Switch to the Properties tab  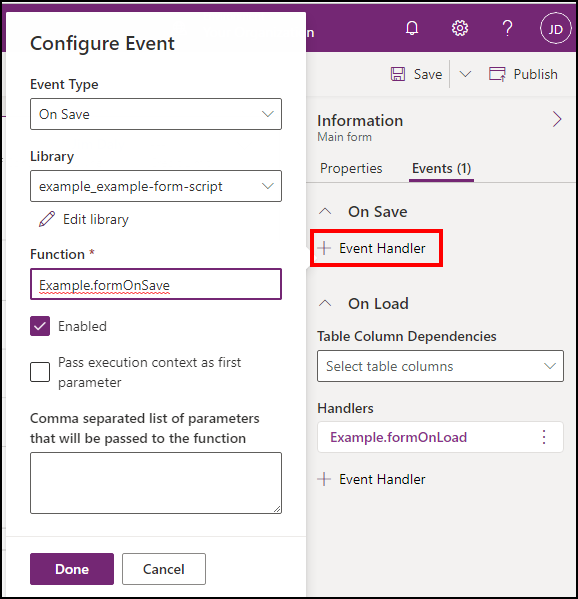(x=351, y=168)
